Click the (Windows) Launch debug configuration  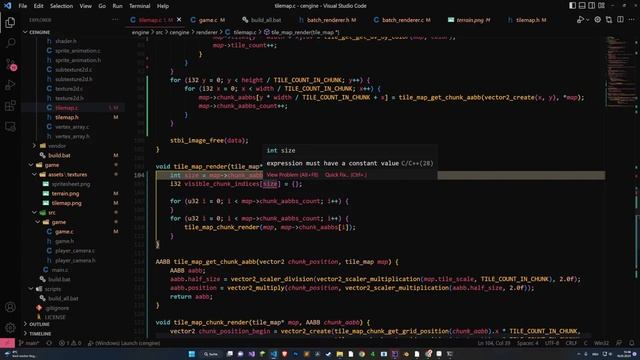point(124,343)
